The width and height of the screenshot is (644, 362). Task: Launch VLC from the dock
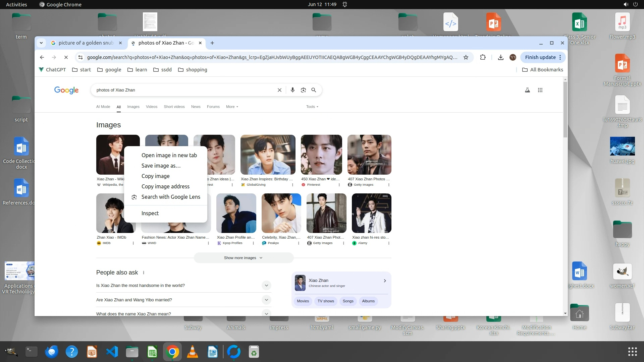point(192,352)
